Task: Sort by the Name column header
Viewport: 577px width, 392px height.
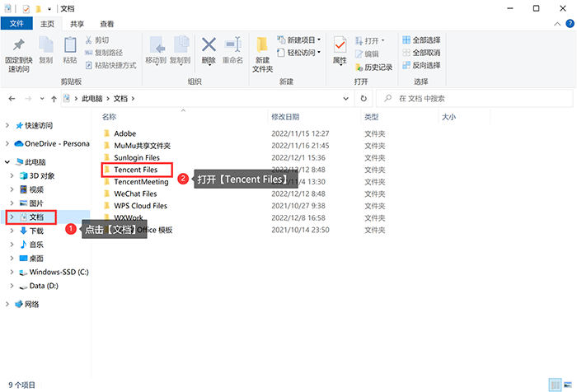Action: coord(110,117)
